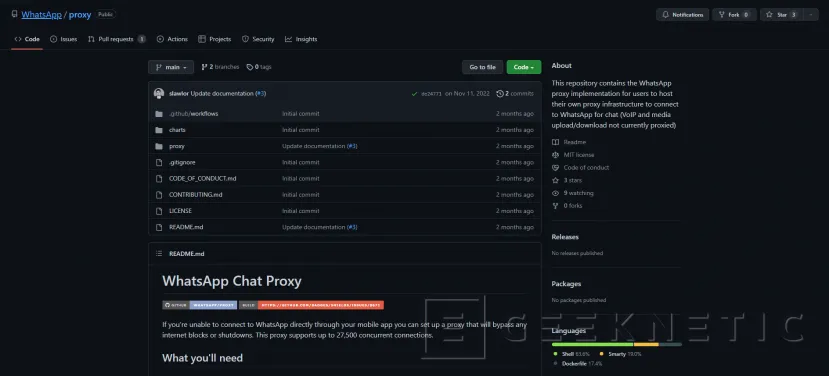Open the commits history clock icon
Image resolution: width=829 pixels, height=376 pixels.
pos(500,94)
